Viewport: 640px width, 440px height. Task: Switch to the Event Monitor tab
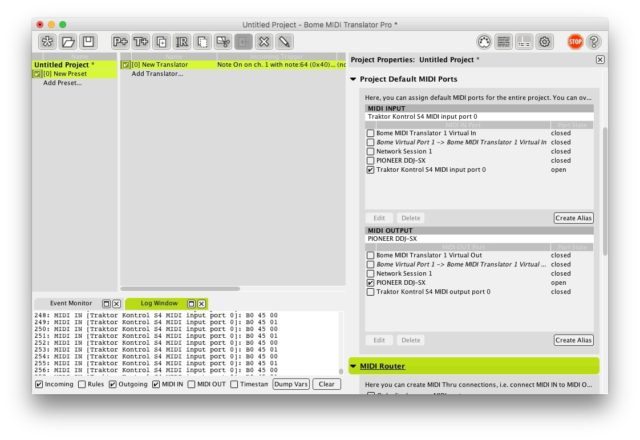tap(71, 303)
